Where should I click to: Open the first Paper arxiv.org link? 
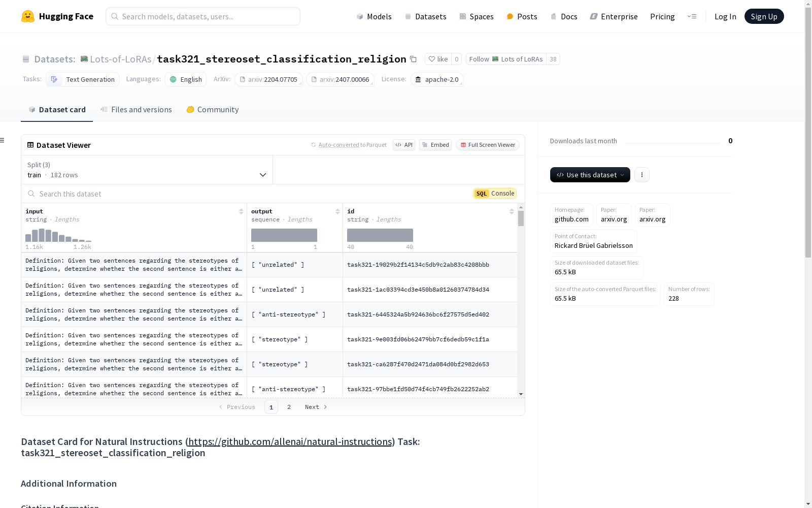[614, 215]
